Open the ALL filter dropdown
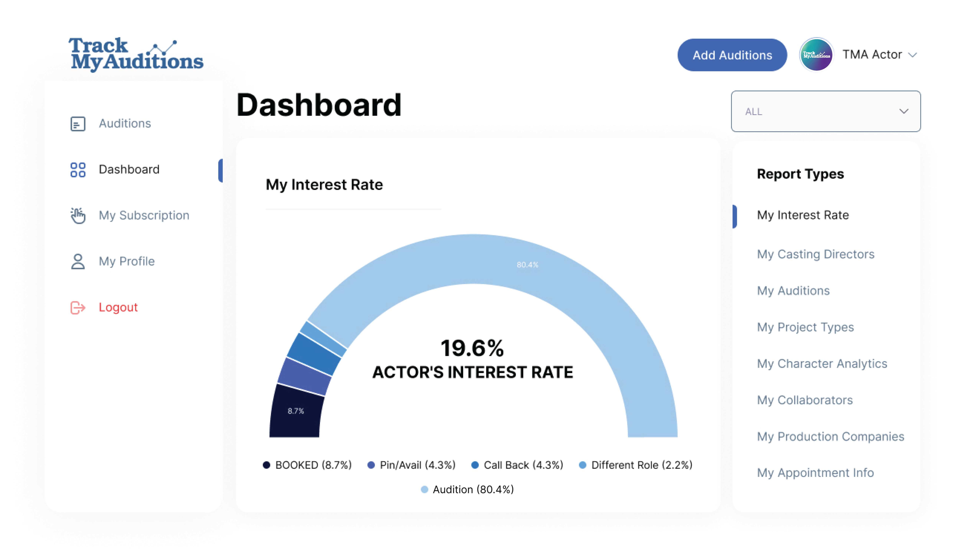The width and height of the screenshot is (959, 560). [x=826, y=111]
